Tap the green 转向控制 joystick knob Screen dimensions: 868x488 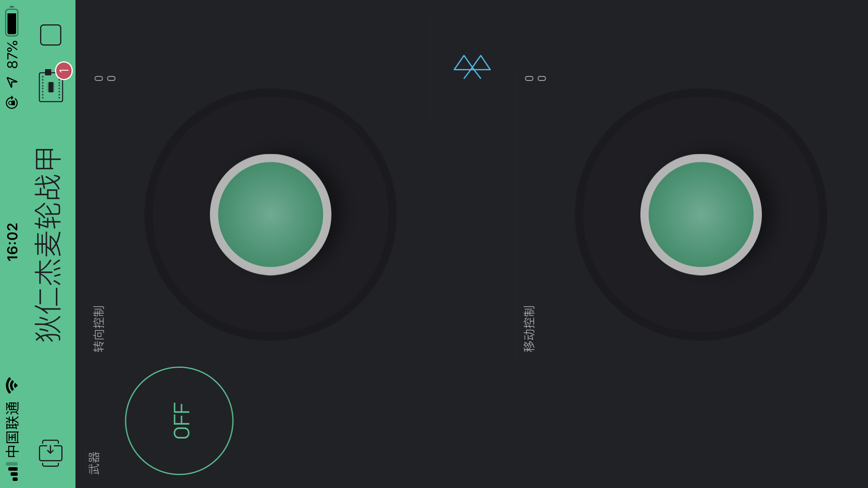coord(270,215)
